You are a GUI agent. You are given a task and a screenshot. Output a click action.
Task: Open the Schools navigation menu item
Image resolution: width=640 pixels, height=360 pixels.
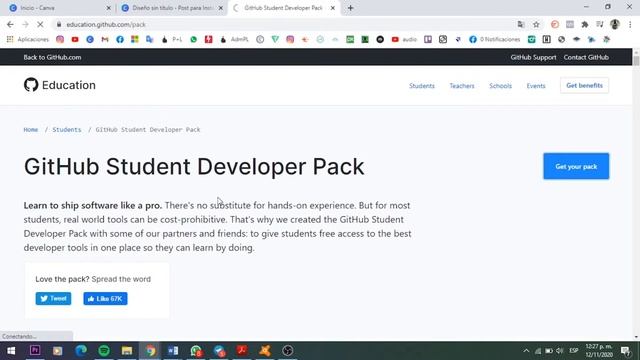pyautogui.click(x=500, y=86)
